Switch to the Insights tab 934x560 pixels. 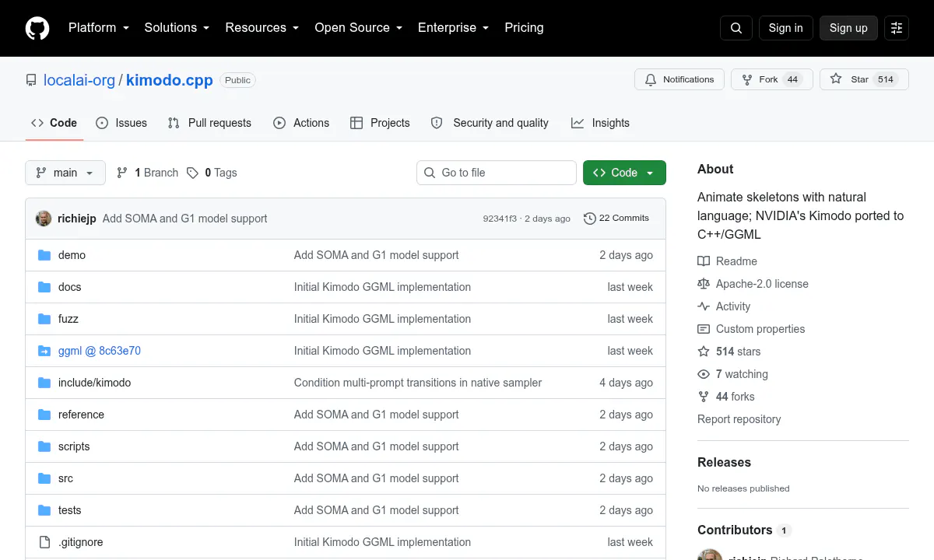pyautogui.click(x=600, y=123)
